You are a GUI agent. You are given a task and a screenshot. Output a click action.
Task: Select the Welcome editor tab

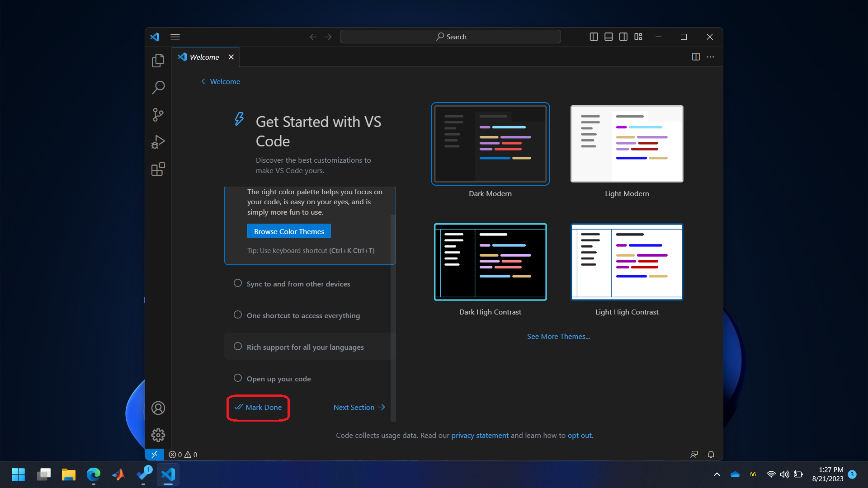[x=204, y=57]
